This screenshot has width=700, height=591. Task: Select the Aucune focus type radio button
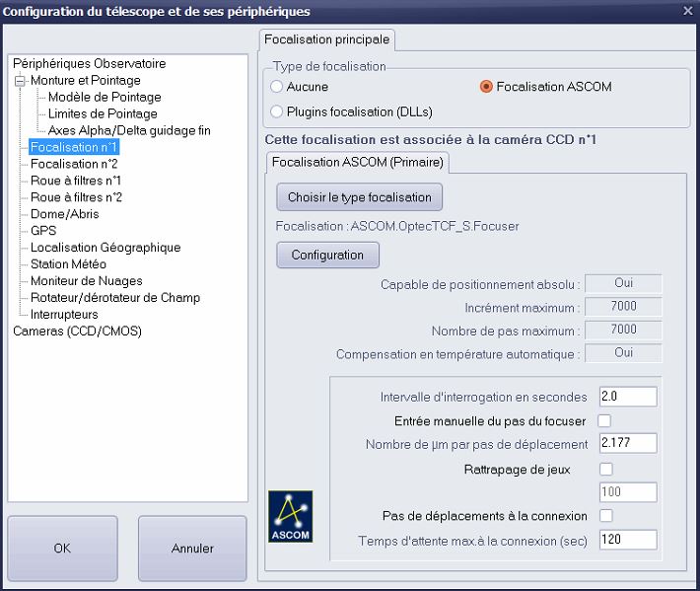click(x=277, y=87)
